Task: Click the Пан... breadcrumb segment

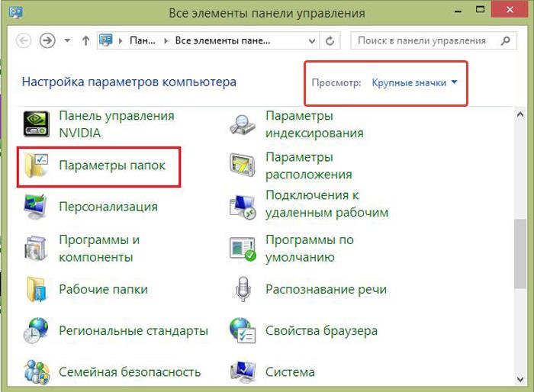Action: tap(143, 41)
